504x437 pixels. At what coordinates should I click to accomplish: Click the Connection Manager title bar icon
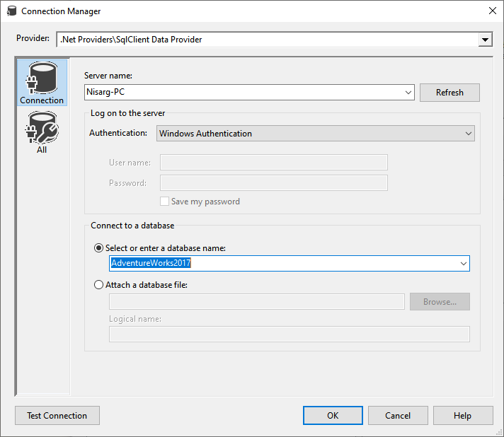pos(12,11)
